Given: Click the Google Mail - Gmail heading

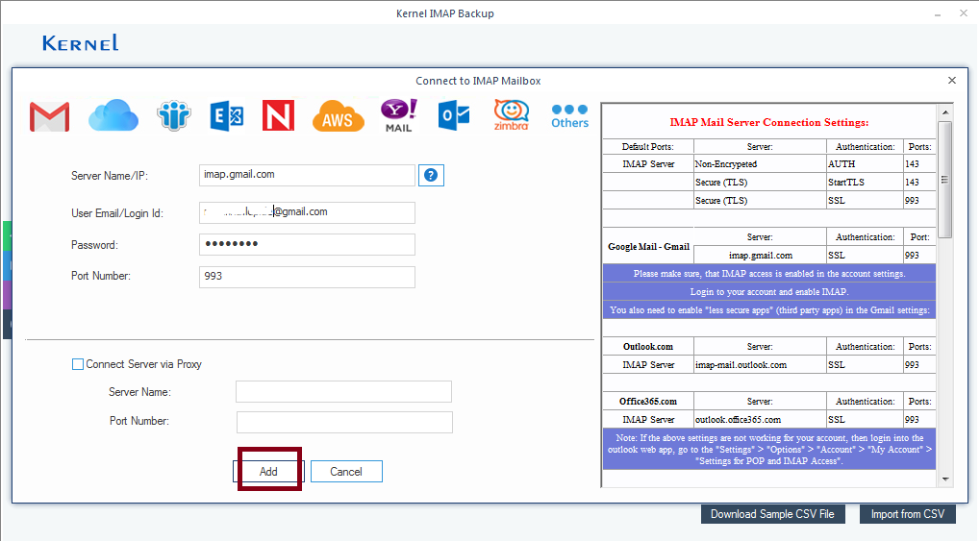Looking at the screenshot, I should tap(648, 246).
